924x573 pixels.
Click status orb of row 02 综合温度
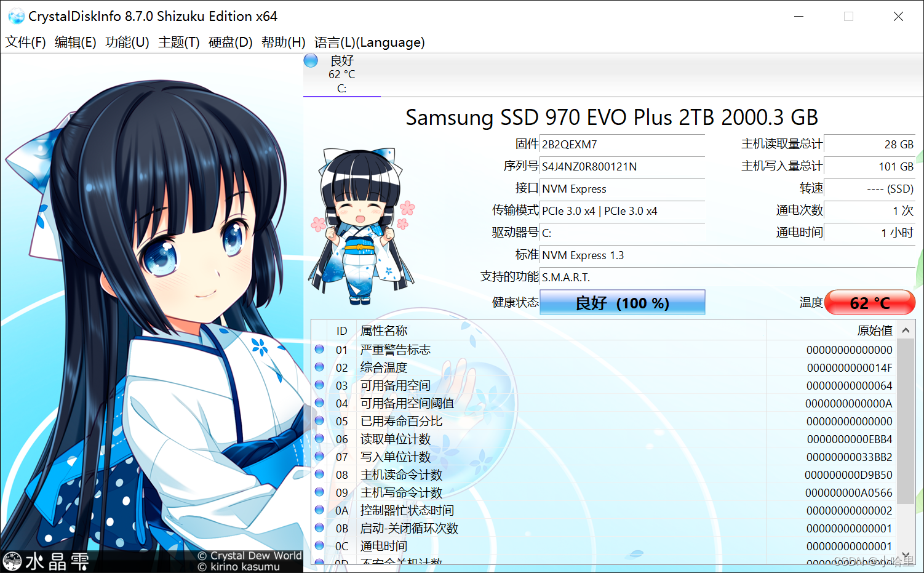coord(319,367)
